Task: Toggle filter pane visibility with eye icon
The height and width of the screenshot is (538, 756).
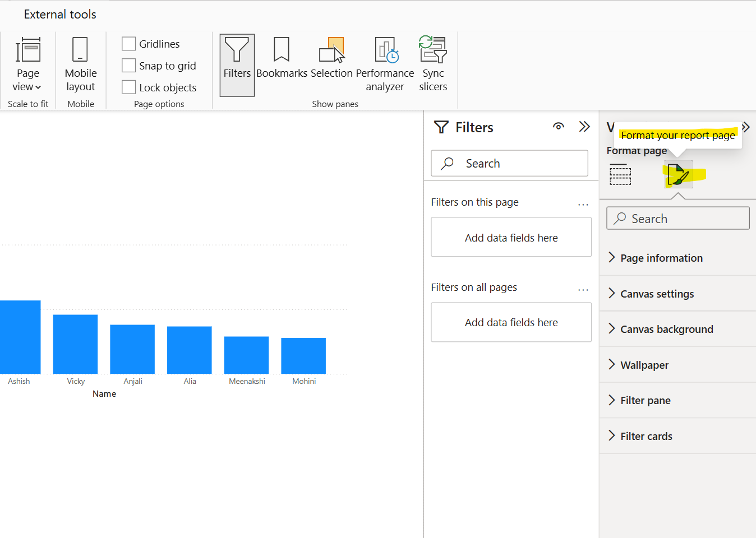Action: 558,127
